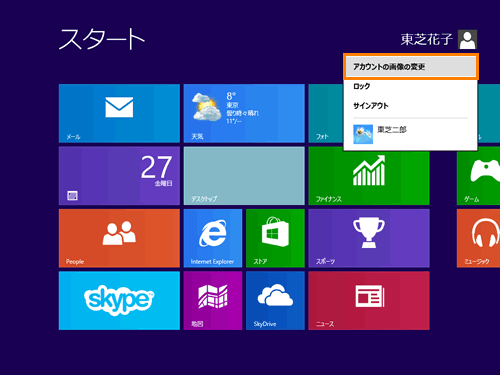Open the Music headphones tile
Viewport: 500px width, 375px height.
point(478,238)
